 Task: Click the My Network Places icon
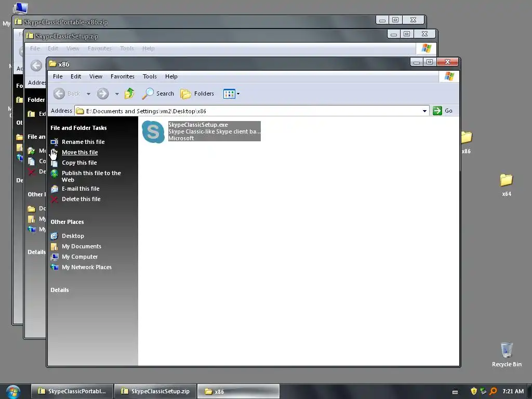(54, 268)
